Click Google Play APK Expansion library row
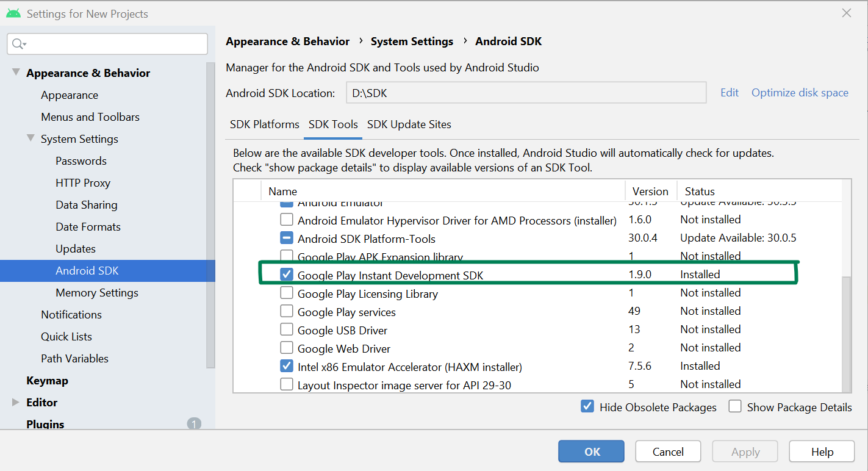Image resolution: width=868 pixels, height=471 pixels. click(x=537, y=256)
